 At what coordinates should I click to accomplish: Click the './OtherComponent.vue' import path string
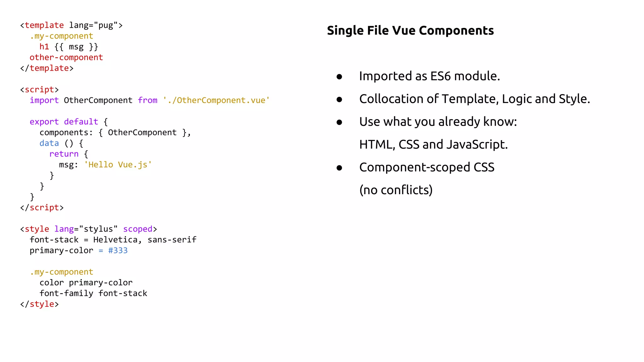[216, 101]
